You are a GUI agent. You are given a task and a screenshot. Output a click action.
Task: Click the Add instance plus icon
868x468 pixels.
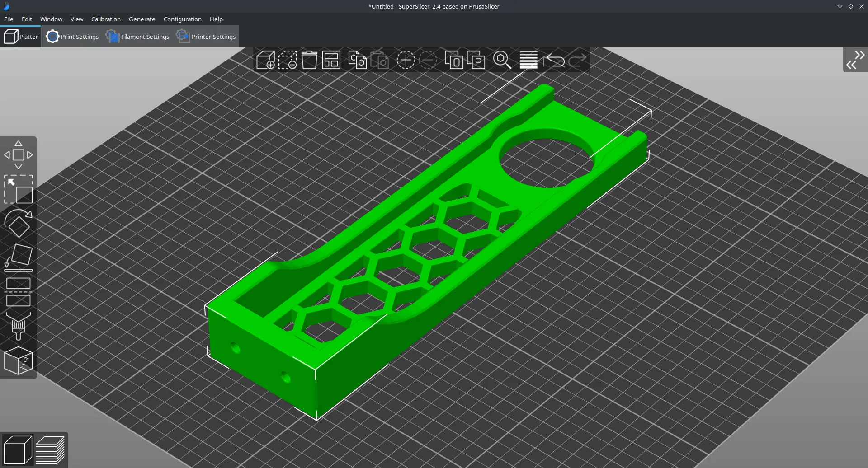[x=406, y=60]
